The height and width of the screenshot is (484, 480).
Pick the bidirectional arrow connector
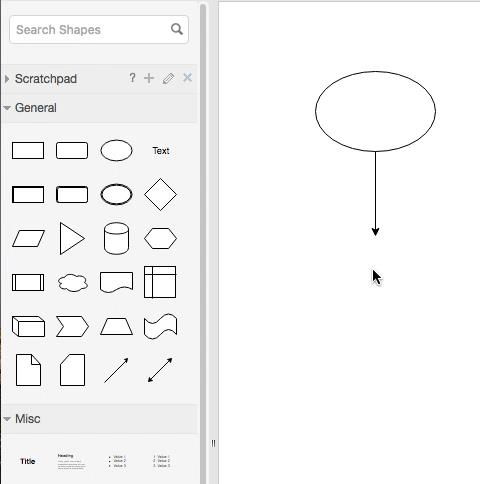(x=160, y=370)
